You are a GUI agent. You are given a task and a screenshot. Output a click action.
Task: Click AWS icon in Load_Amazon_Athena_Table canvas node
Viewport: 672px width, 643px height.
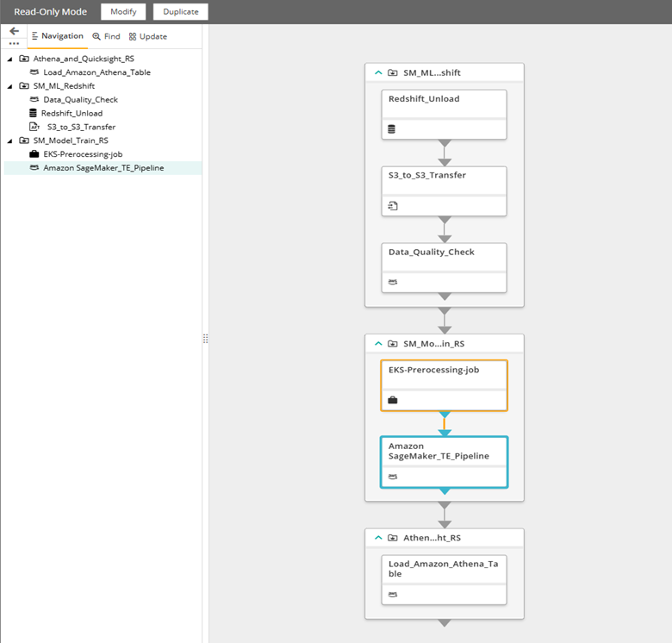tap(393, 595)
